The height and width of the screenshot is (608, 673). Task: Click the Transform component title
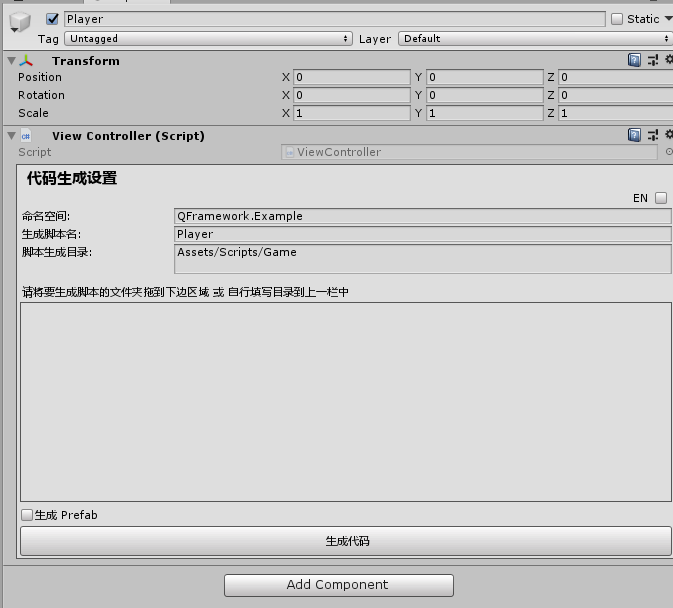coord(86,61)
